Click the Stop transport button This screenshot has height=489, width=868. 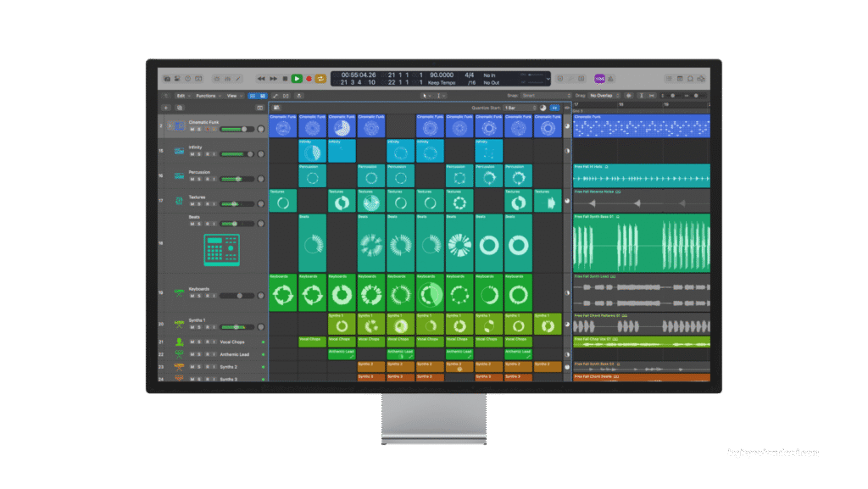pos(285,79)
